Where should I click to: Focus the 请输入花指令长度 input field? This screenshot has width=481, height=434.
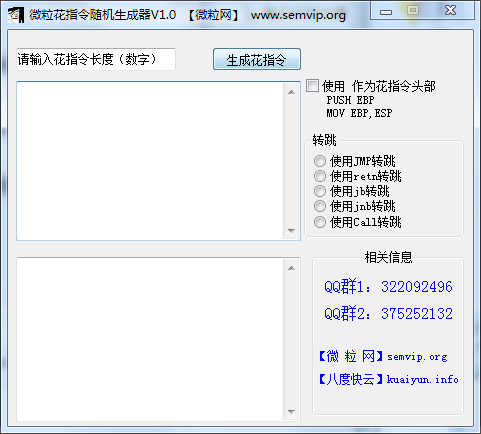(96, 60)
